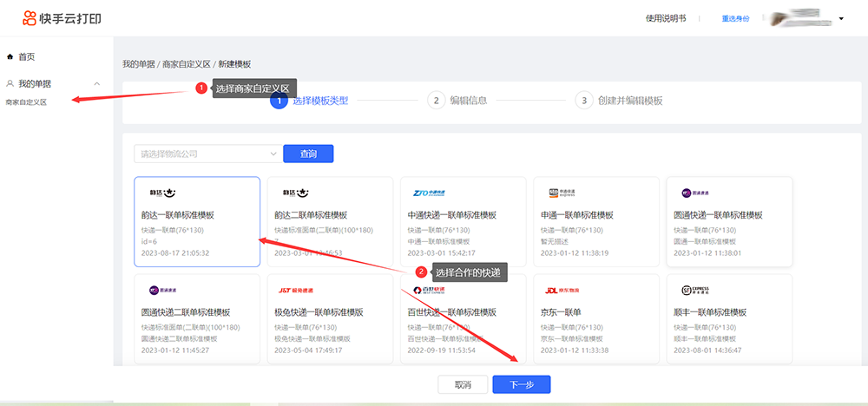Open the 请选择物流公司 dropdown

pyautogui.click(x=207, y=154)
